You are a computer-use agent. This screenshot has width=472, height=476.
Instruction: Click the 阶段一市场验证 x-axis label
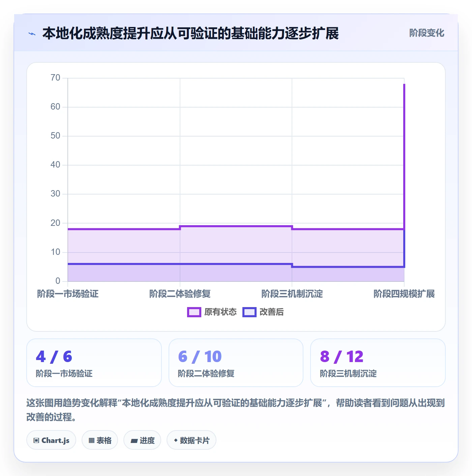coord(68,294)
